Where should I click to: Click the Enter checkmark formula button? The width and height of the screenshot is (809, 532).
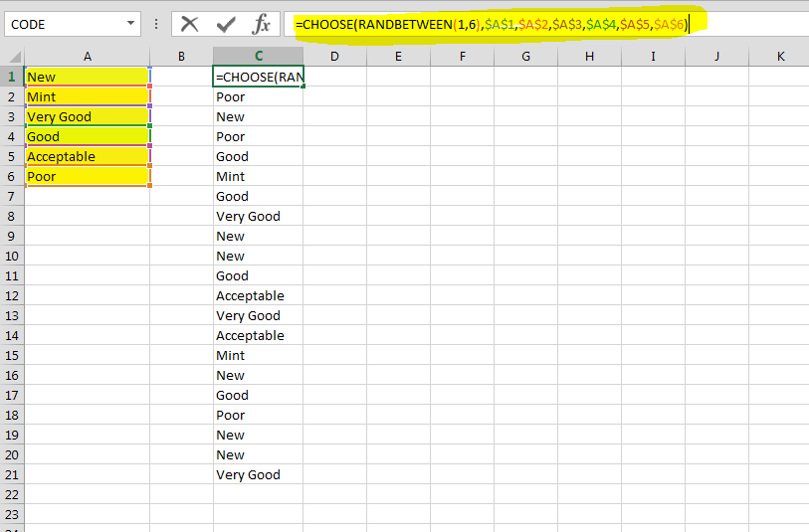click(x=226, y=24)
